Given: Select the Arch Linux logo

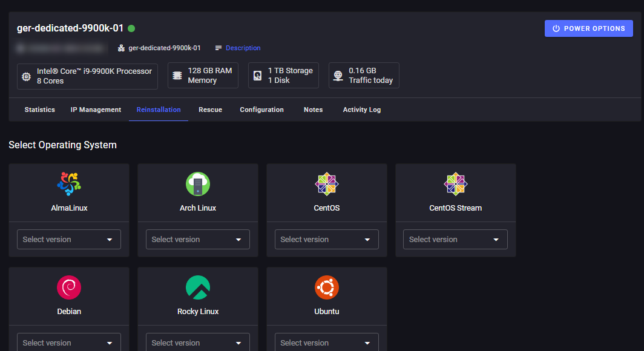Looking at the screenshot, I should pos(197,183).
